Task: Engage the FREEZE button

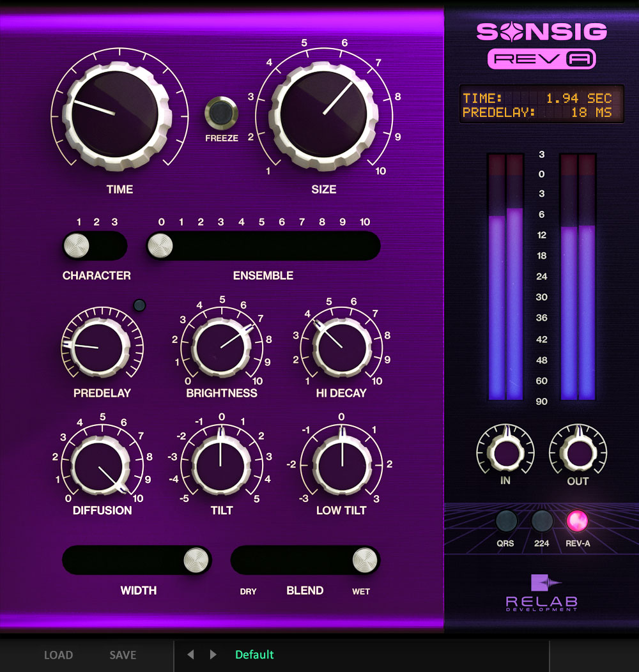Action: click(222, 114)
